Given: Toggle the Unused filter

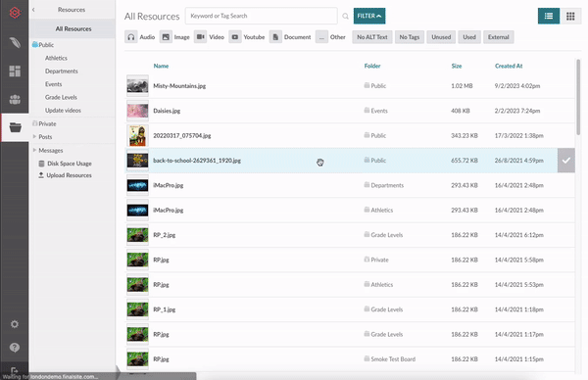Looking at the screenshot, I should (441, 37).
